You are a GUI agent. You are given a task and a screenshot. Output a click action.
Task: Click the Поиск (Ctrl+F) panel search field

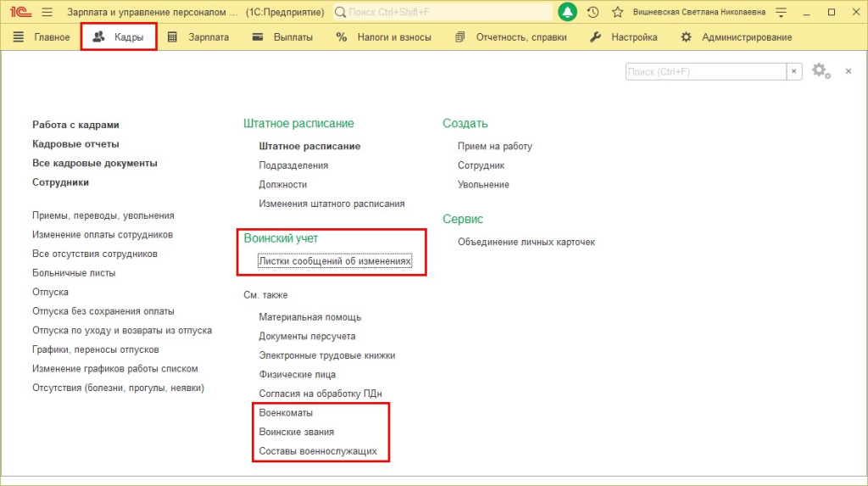(705, 71)
